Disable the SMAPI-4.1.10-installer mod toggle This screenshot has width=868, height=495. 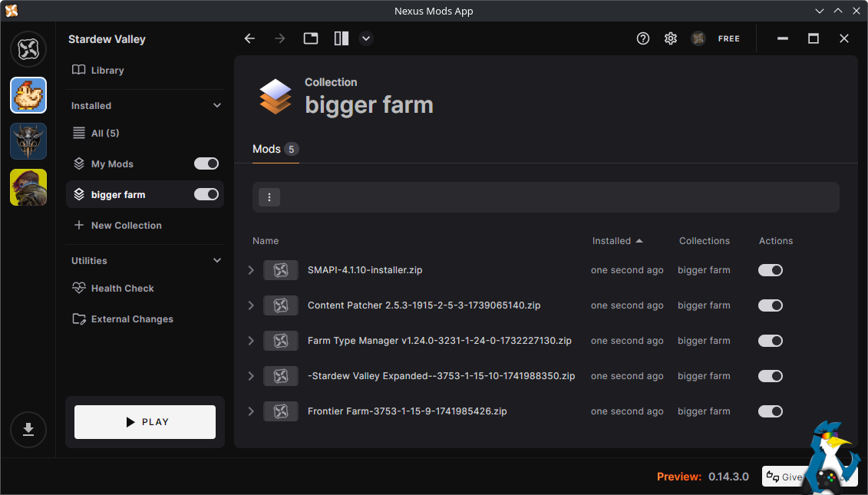770,270
